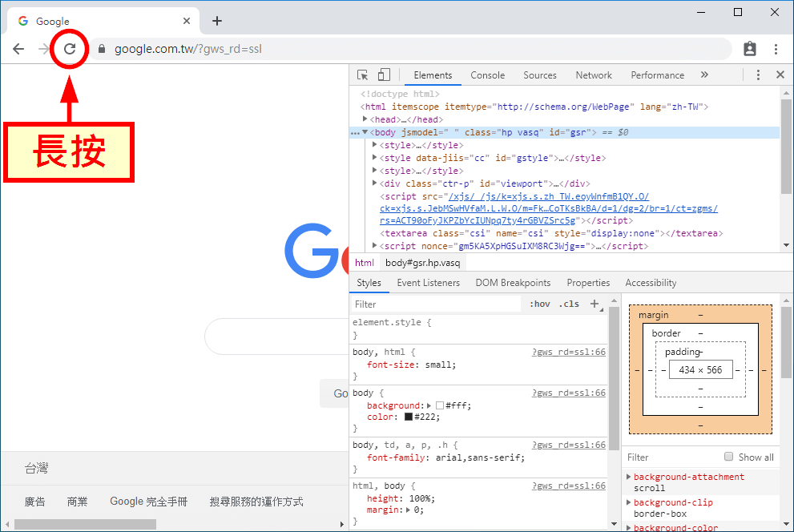Open the Properties sub-tab
Image resolution: width=794 pixels, height=532 pixels.
588,283
